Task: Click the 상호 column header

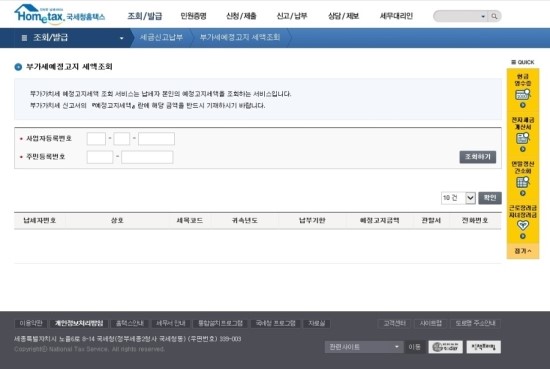Action: [x=117, y=220]
